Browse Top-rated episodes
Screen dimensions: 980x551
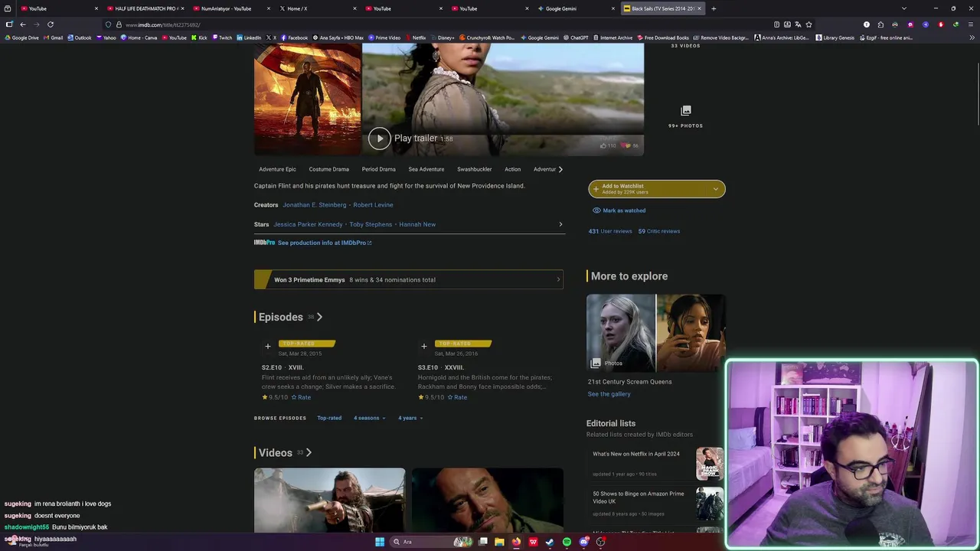(329, 418)
